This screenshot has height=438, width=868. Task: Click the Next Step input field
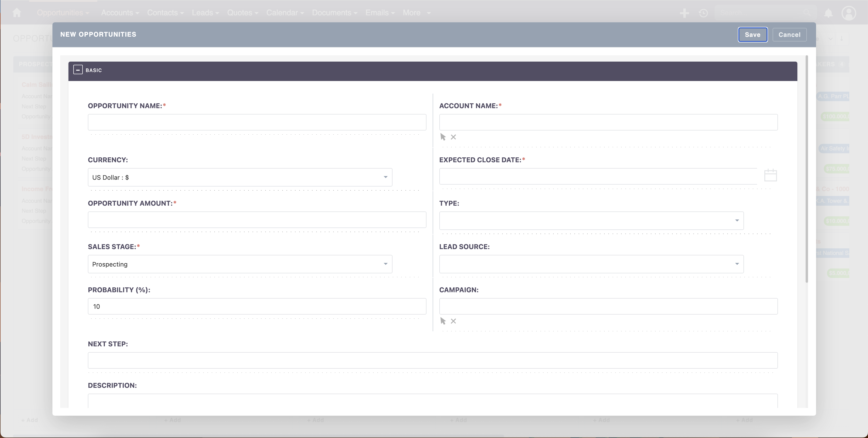[433, 360]
